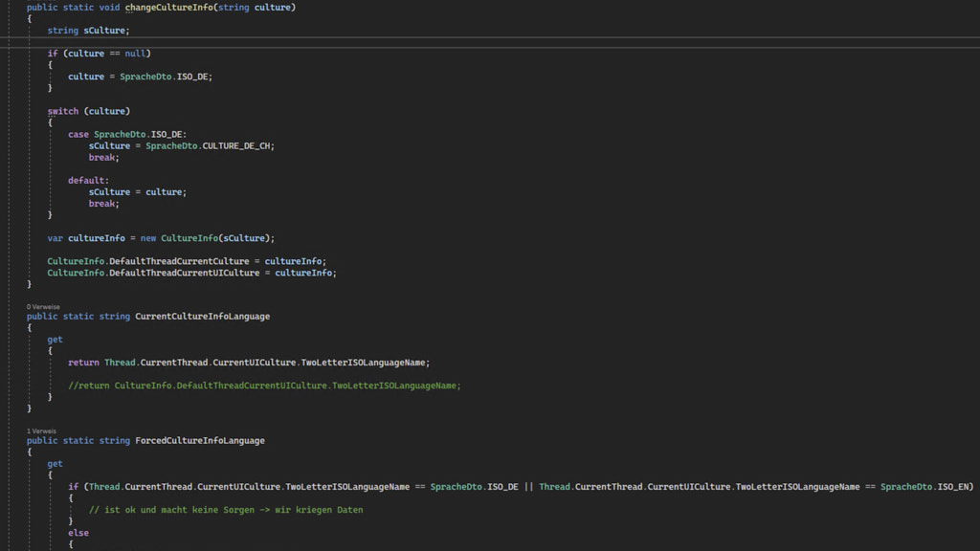Click the else keyword
Screen dimensions: 980x551
(78, 533)
